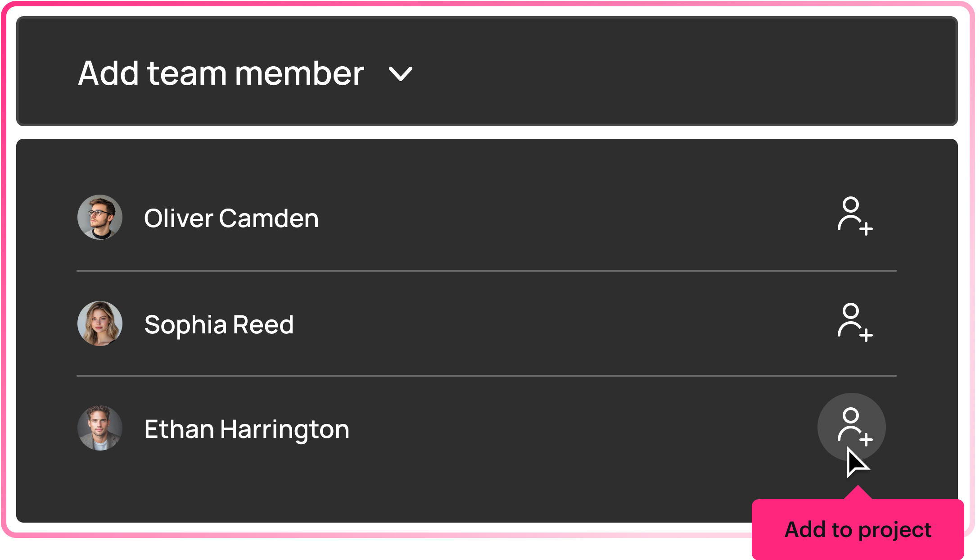Add Oliver Camden using his add-user icon

[x=854, y=216]
